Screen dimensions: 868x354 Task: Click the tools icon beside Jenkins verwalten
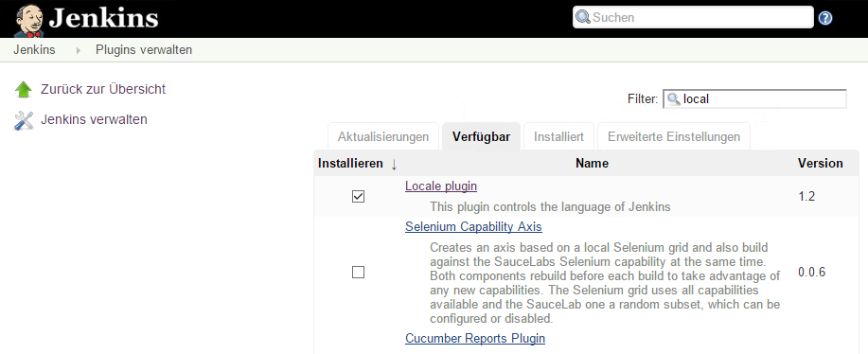point(24,120)
